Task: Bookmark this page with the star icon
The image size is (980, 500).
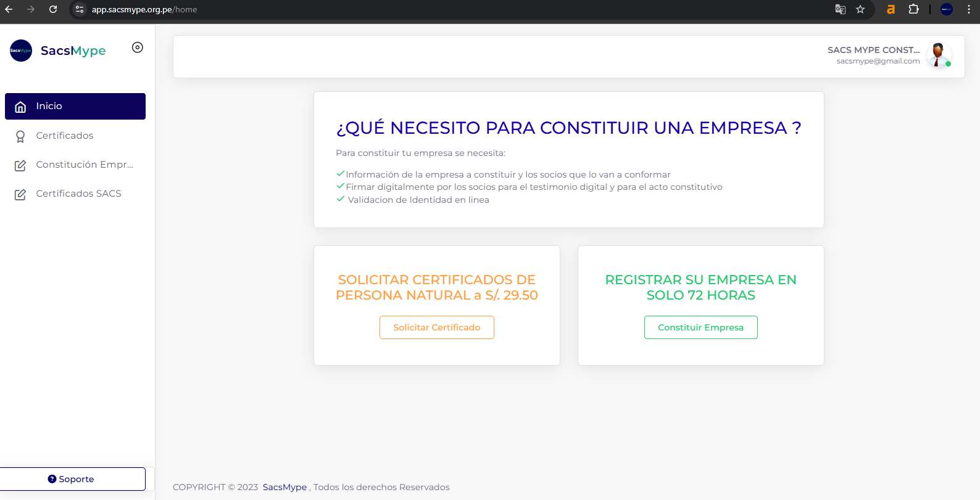Action: click(860, 9)
